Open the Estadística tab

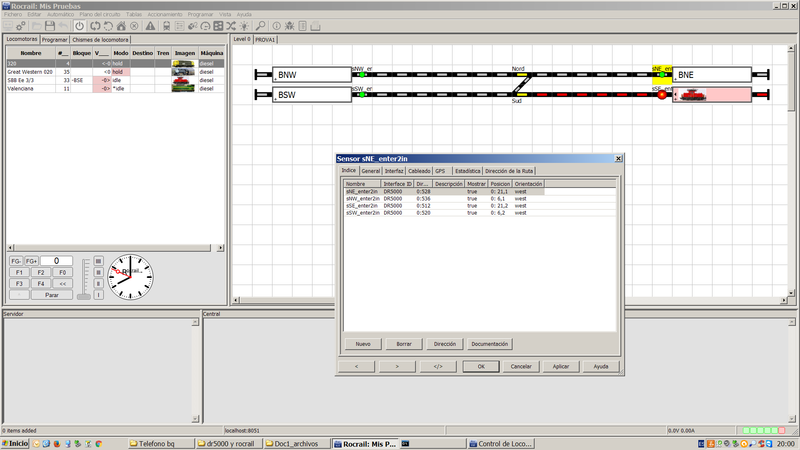tap(467, 171)
